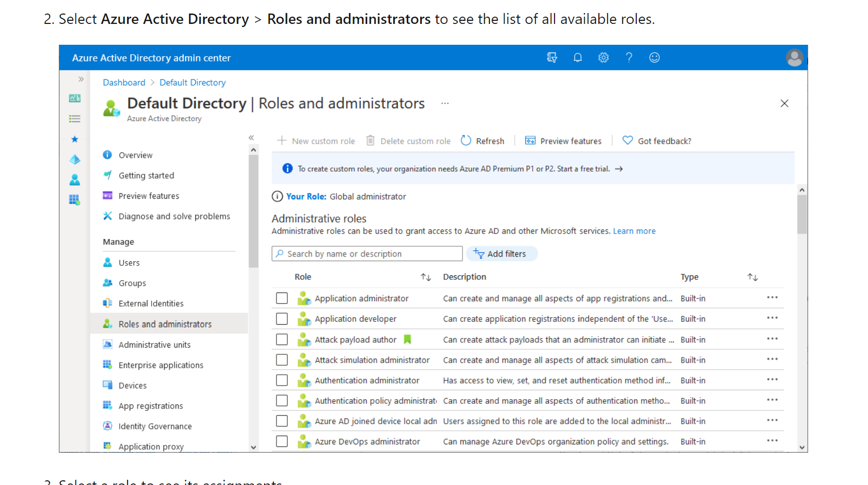The height and width of the screenshot is (485, 868).
Task: Click New custom role button
Action: [x=316, y=141]
